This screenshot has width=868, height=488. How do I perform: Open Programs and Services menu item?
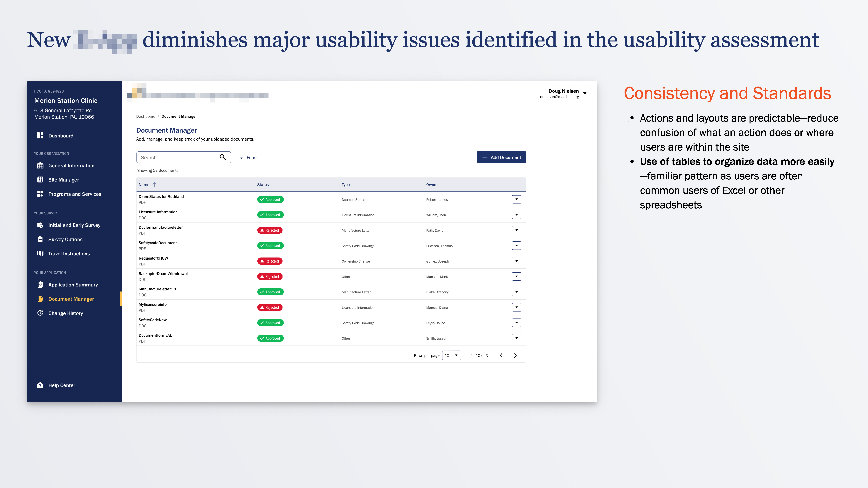tap(75, 194)
